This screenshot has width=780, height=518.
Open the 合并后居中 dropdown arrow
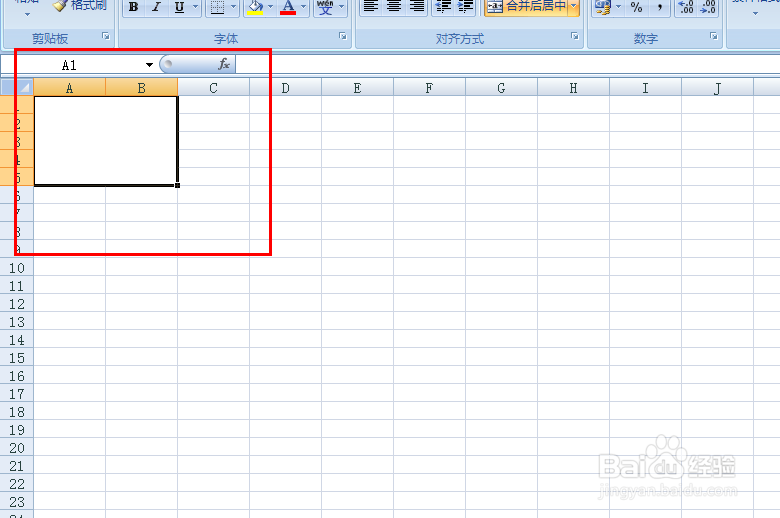tap(574, 6)
